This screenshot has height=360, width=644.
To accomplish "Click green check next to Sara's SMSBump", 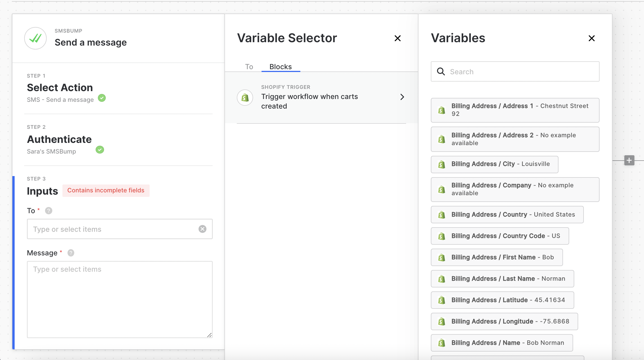I will [100, 150].
